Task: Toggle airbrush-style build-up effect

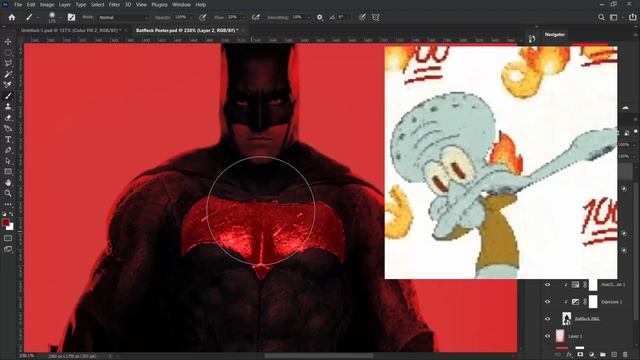Action: 256,18
